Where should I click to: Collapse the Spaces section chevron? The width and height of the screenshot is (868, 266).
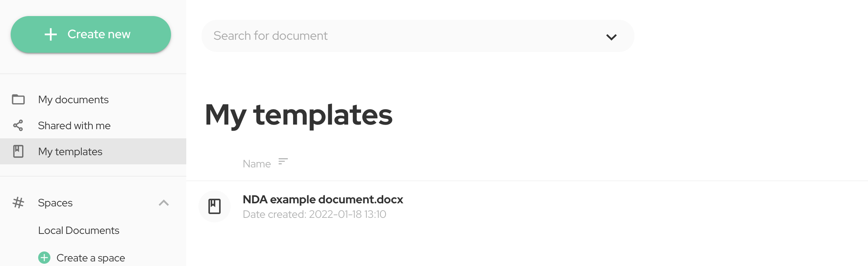point(164,203)
